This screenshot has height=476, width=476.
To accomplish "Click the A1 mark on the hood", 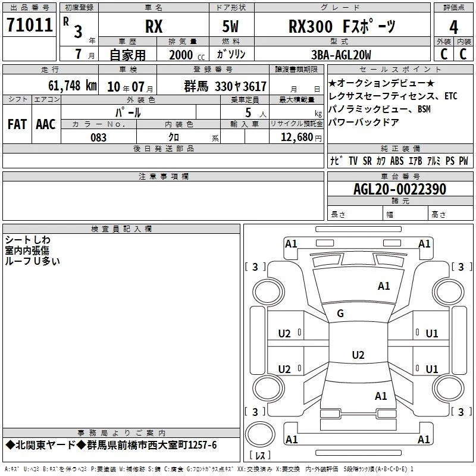I will pos(384,286).
